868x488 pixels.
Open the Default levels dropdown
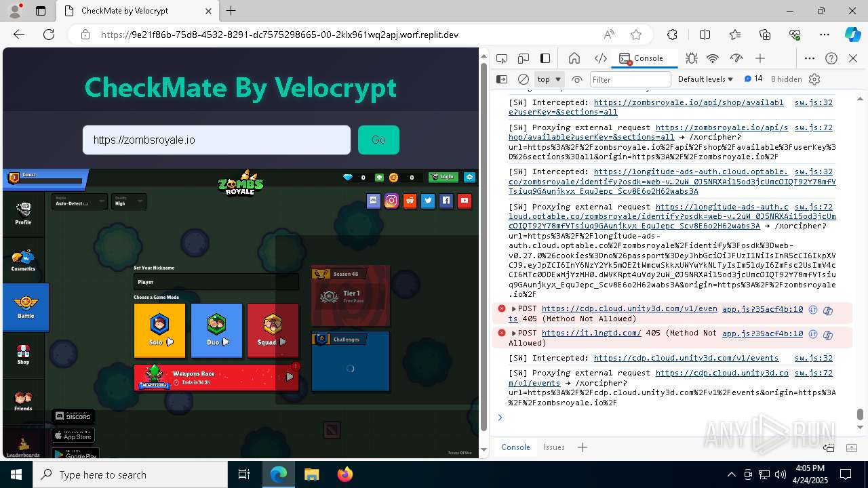[x=705, y=79]
